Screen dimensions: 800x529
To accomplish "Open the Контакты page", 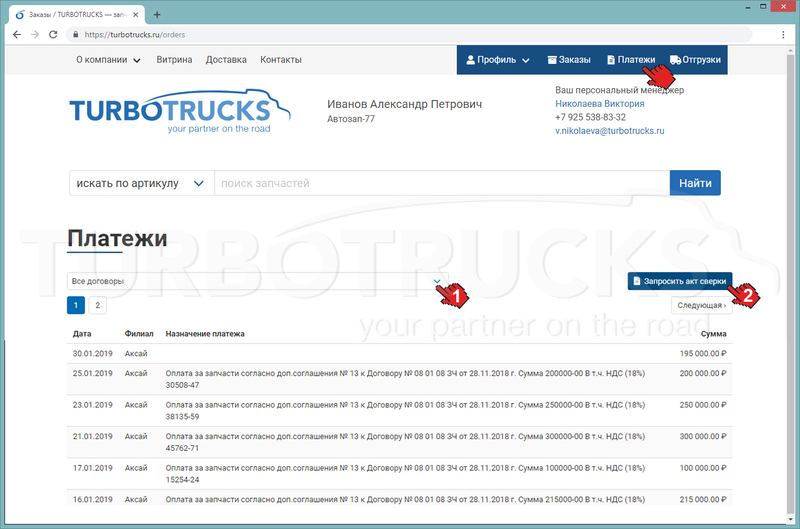I will point(281,60).
